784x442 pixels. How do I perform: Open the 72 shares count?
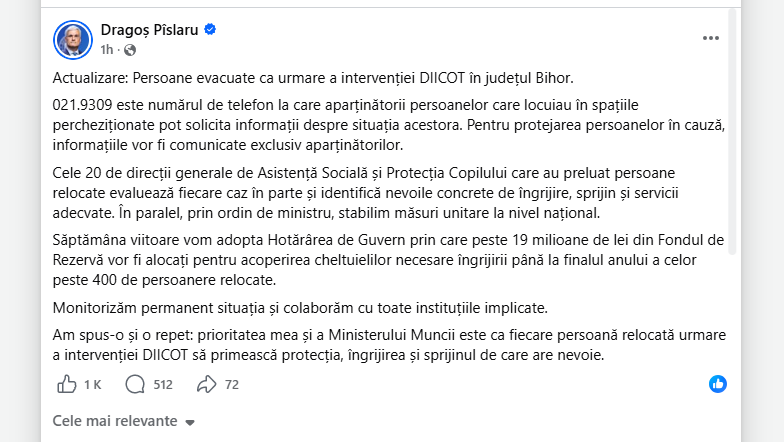pos(232,385)
